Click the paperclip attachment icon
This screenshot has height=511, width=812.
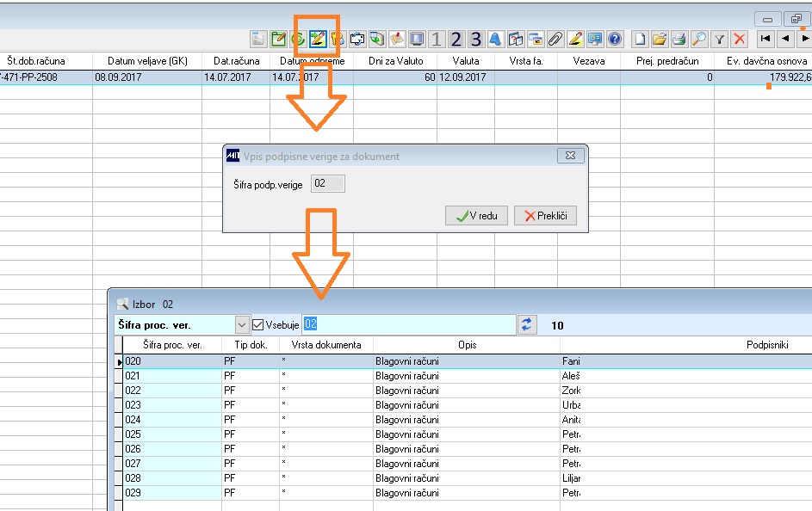(555, 39)
